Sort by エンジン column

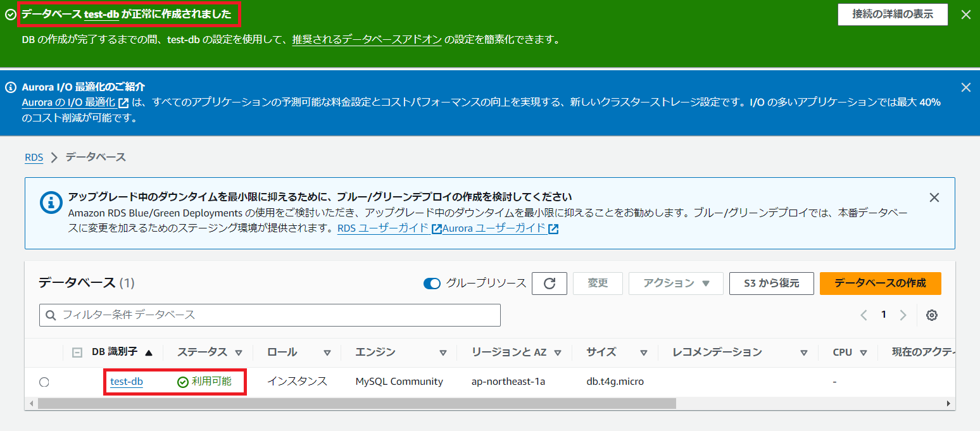tap(443, 353)
